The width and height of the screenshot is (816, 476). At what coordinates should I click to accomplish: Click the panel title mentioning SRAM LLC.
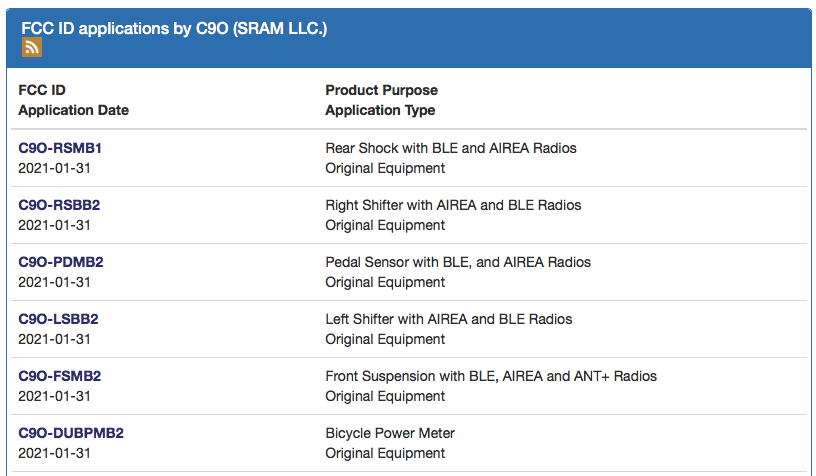click(175, 28)
